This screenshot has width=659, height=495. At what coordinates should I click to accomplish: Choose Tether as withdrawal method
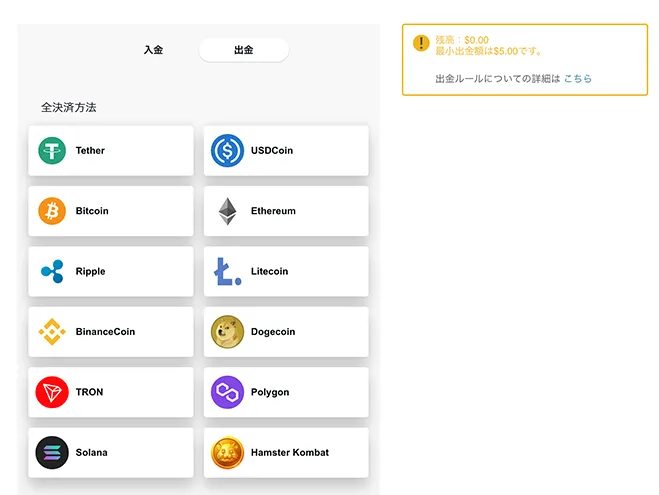tap(111, 150)
